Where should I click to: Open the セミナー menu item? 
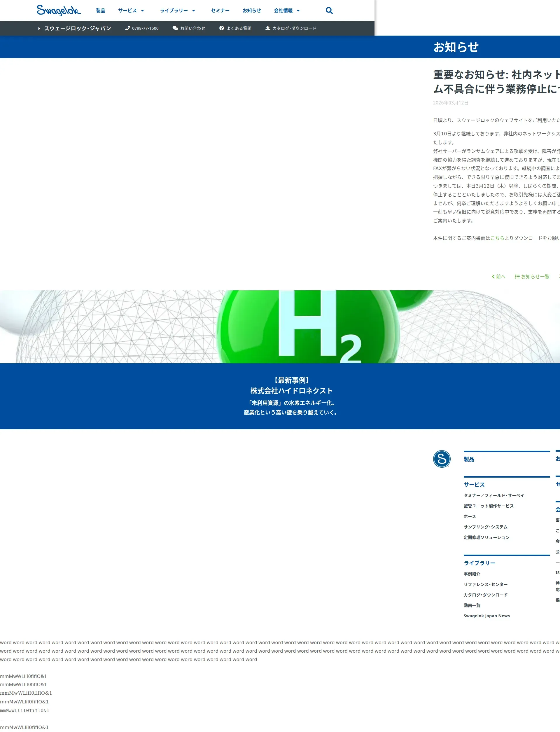220,11
